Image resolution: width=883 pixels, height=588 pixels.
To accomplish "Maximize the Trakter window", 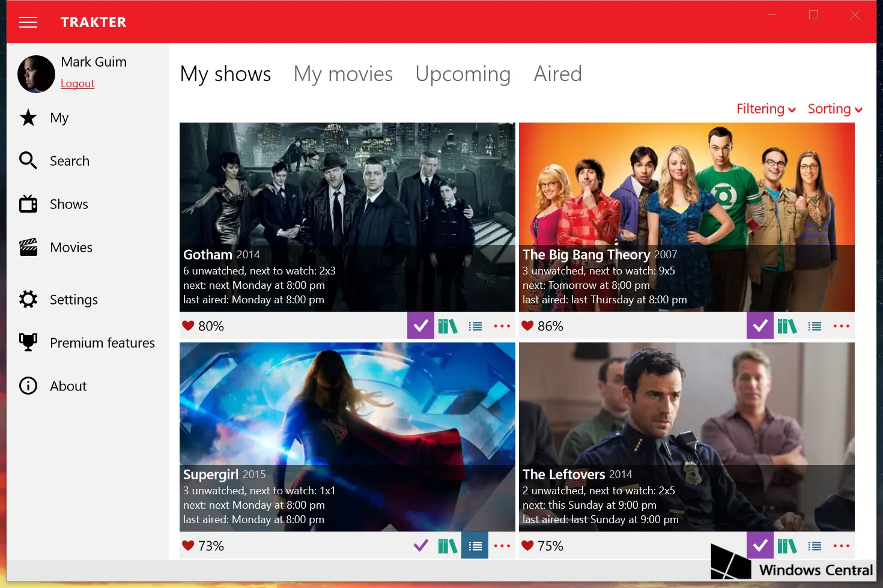I will (813, 15).
